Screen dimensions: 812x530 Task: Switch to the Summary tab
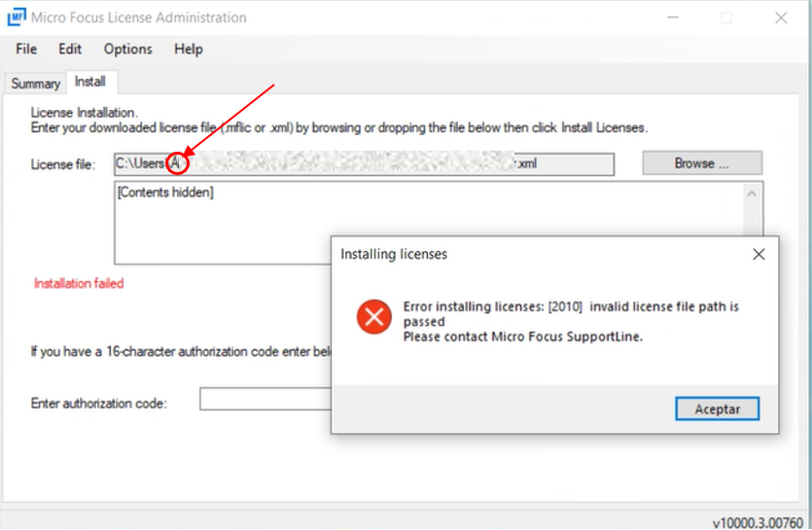35,84
